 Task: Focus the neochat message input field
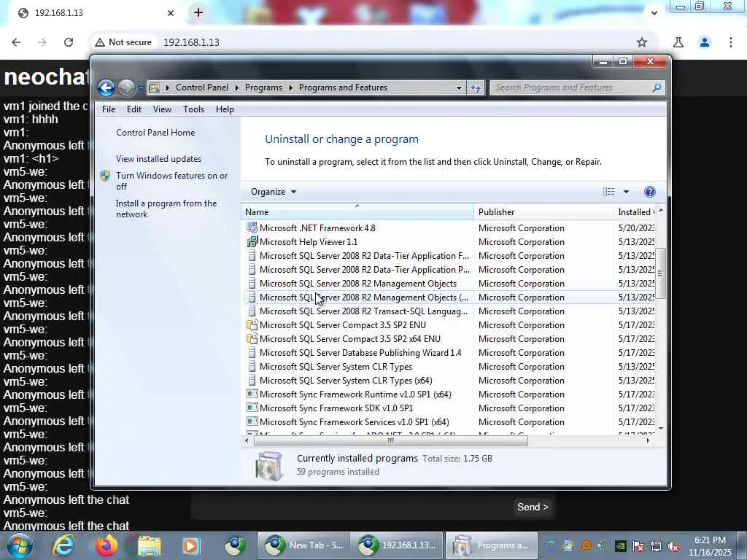[352, 507]
